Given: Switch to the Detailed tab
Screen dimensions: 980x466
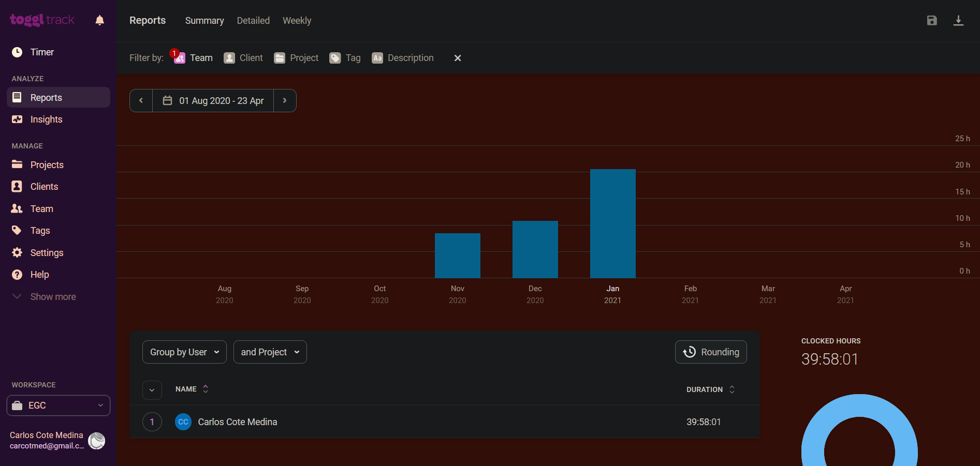Looking at the screenshot, I should (253, 21).
